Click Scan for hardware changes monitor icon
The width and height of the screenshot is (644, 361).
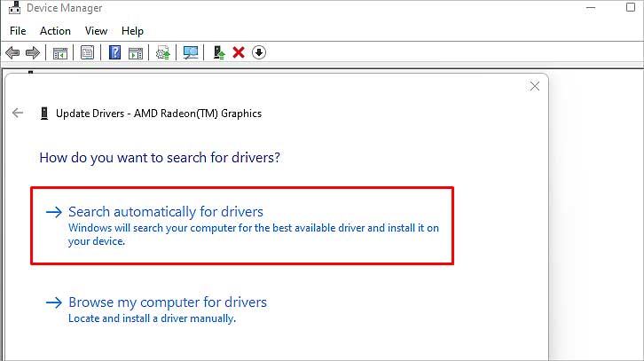click(x=191, y=52)
